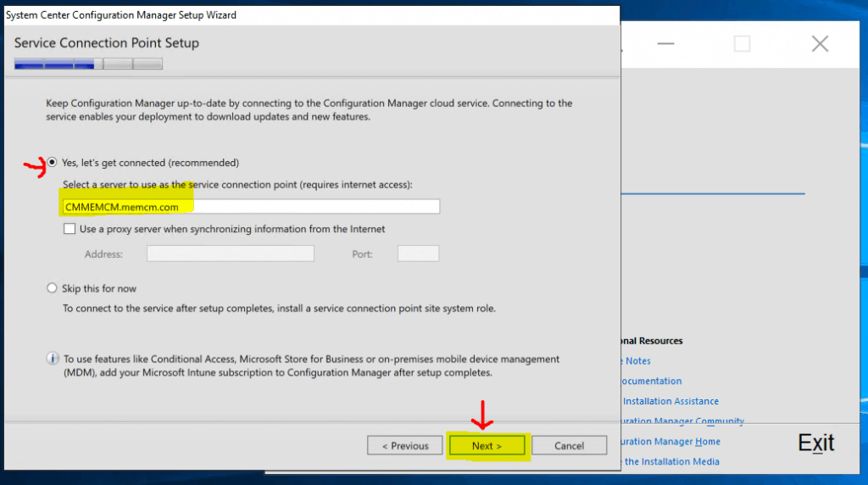
Task: Click the 'Address:' label
Action: point(103,254)
